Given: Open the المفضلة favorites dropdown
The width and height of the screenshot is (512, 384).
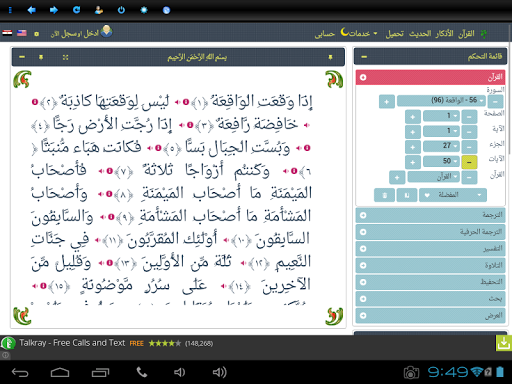Looking at the screenshot, I should (x=453, y=195).
